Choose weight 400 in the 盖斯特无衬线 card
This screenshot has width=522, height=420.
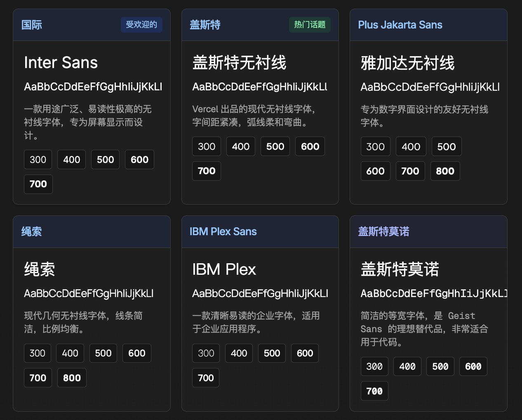click(241, 146)
